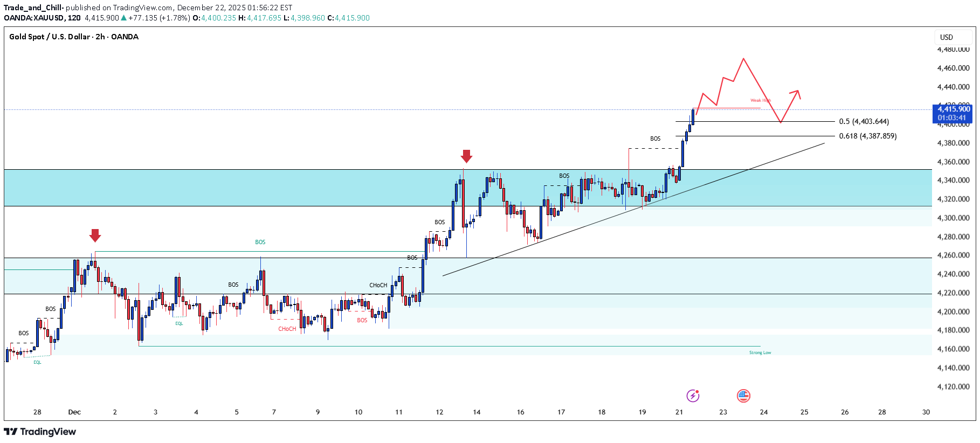Click the green up triangle beside the header price
This screenshot has width=980, height=443.
(x=124, y=18)
